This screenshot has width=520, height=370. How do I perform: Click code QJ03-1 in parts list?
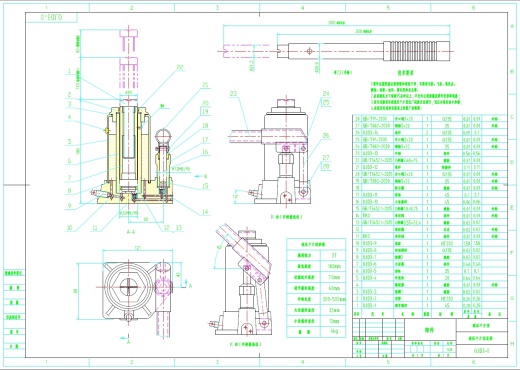pos(369,305)
